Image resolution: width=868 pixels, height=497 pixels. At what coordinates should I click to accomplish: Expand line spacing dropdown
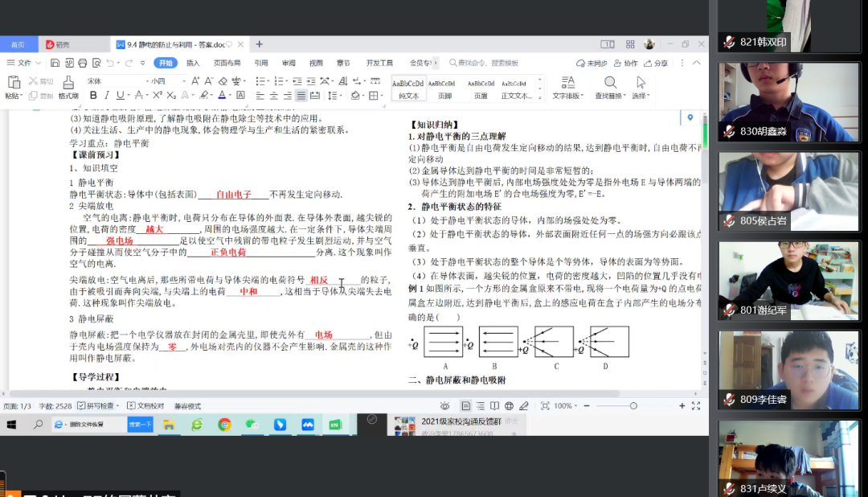[340, 96]
